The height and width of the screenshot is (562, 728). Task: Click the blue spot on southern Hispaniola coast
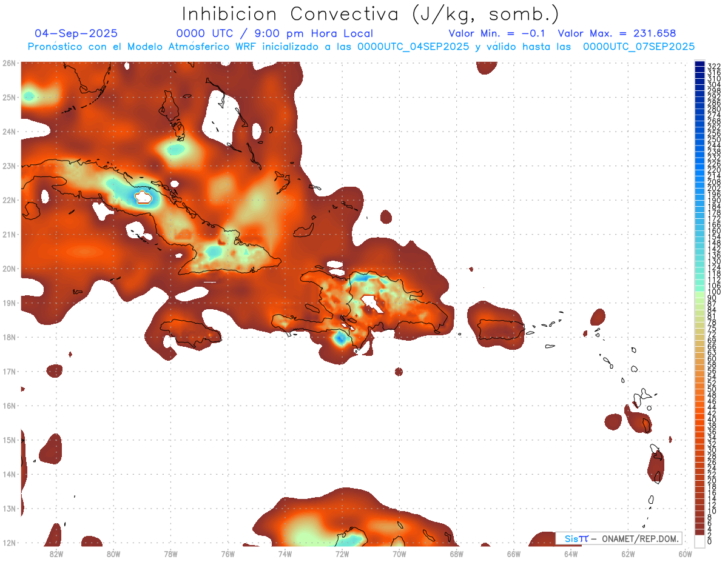tap(341, 339)
